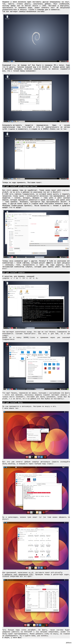Click the code line 'apt-get install compton'

click(13, 273)
